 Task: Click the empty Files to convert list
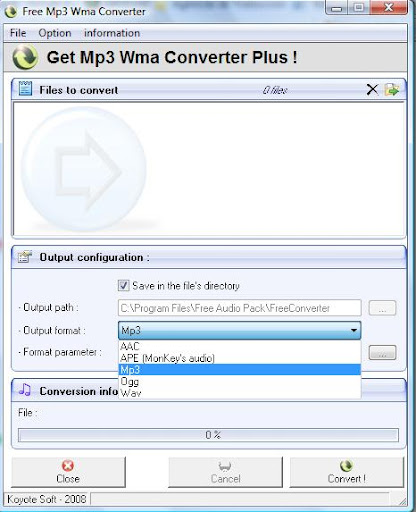[209, 169]
